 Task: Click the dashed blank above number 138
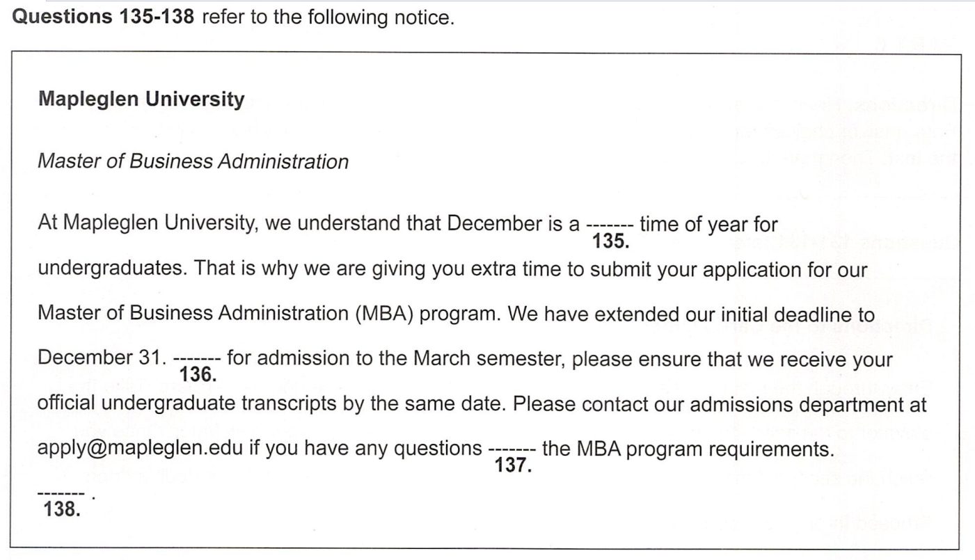click(61, 495)
